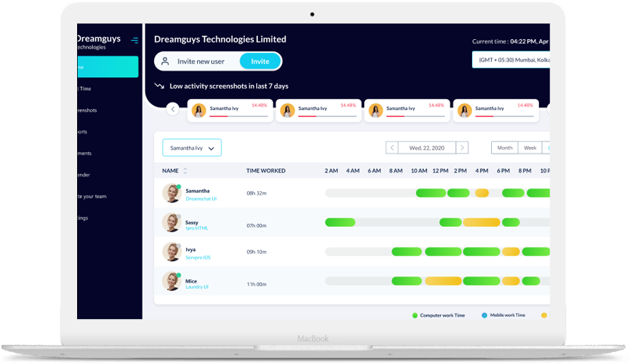629x364 pixels.
Task: Click Mice's avatar in the table
Action: pos(171,281)
